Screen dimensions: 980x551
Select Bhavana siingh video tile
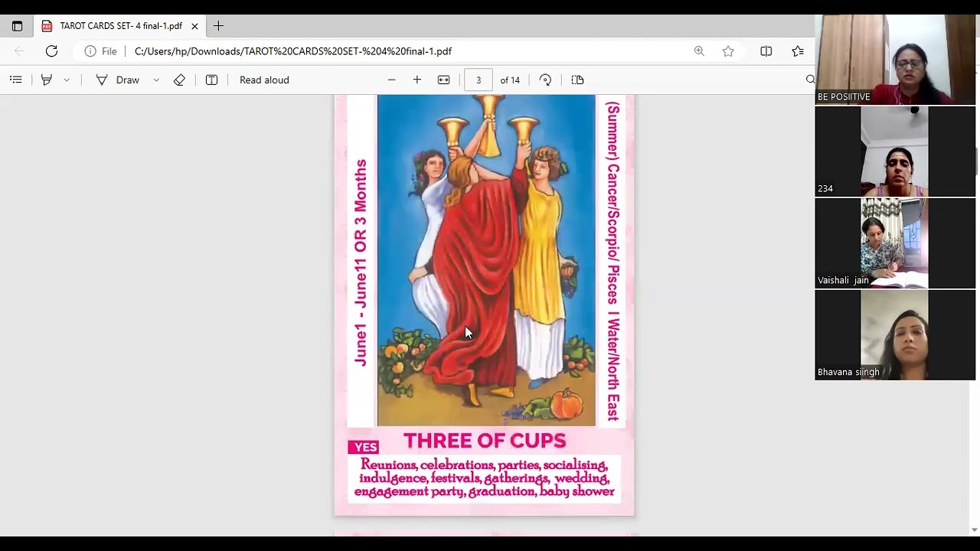coord(895,334)
